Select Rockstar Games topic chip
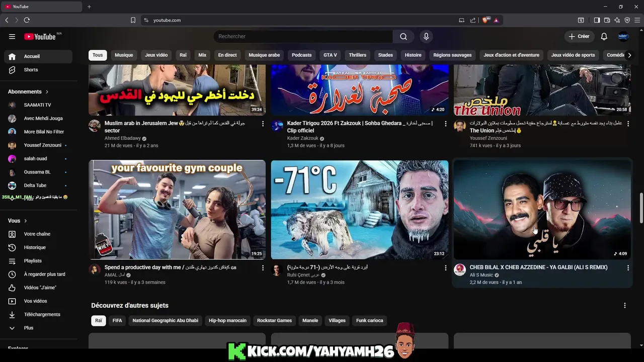This screenshot has height=362, width=644. pyautogui.click(x=274, y=321)
